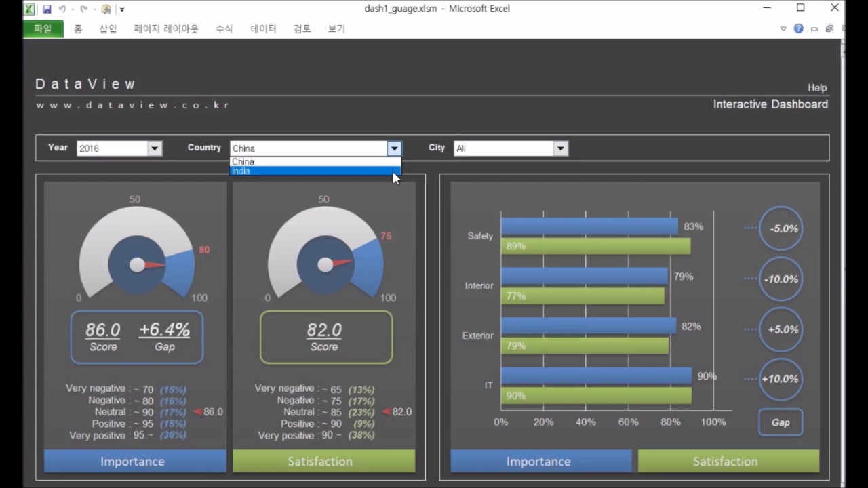
Task: Click the blue Safety bar labeled 83%
Action: (589, 226)
